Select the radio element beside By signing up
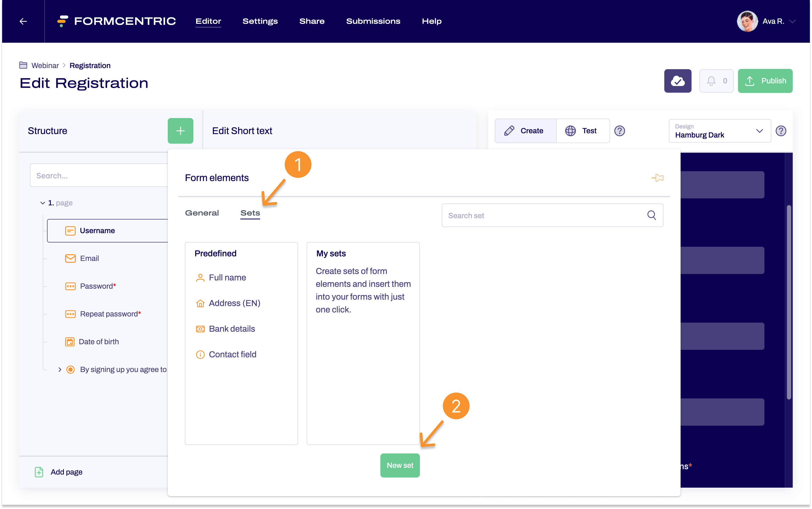 [70, 369]
